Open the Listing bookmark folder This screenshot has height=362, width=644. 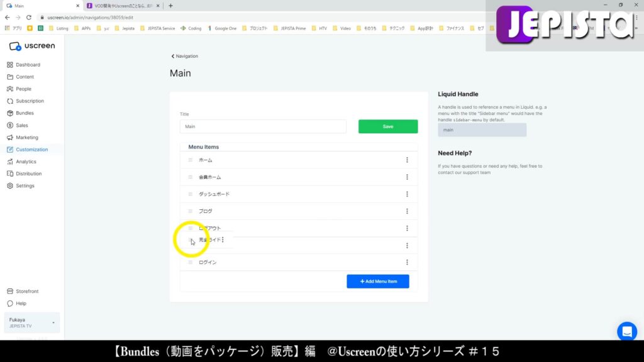[58, 28]
